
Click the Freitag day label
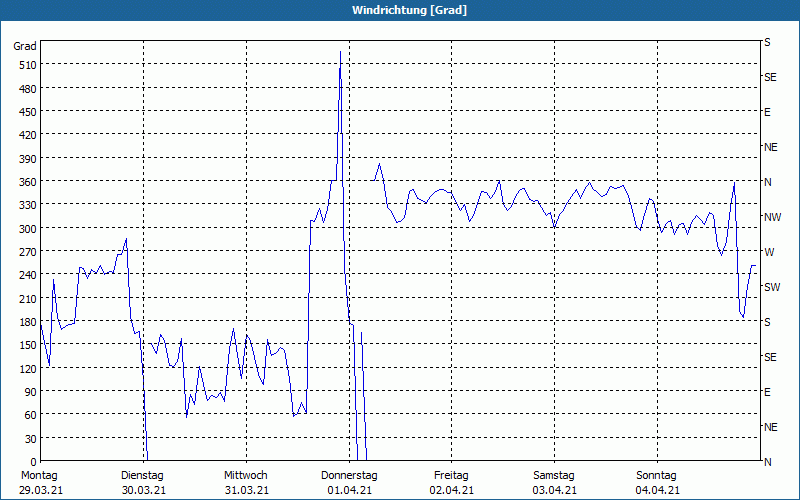coord(451,476)
